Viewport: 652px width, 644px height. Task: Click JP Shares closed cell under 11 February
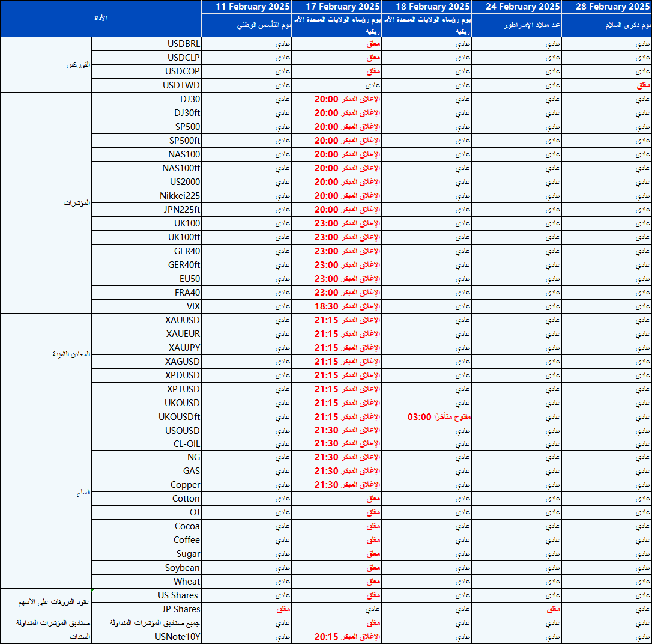[246, 609]
